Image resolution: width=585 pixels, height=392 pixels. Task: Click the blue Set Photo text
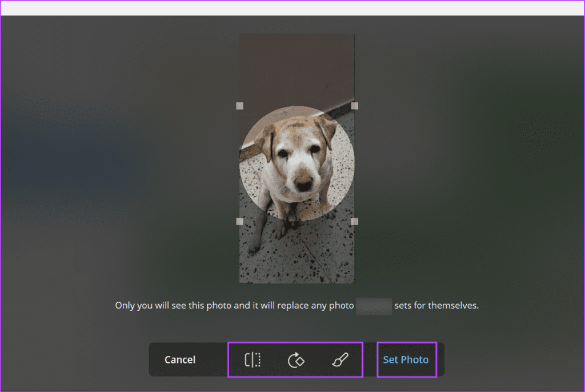point(406,359)
